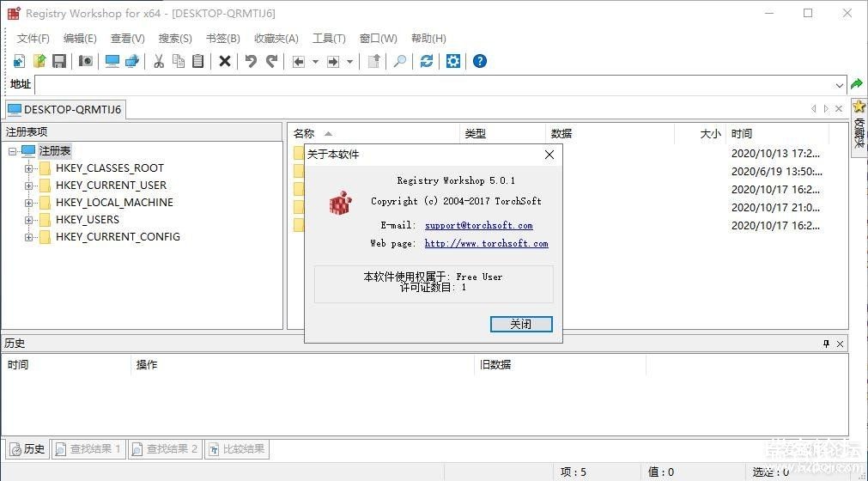Click the open/import file toolbar icon
This screenshot has width=868, height=481.
click(39, 61)
